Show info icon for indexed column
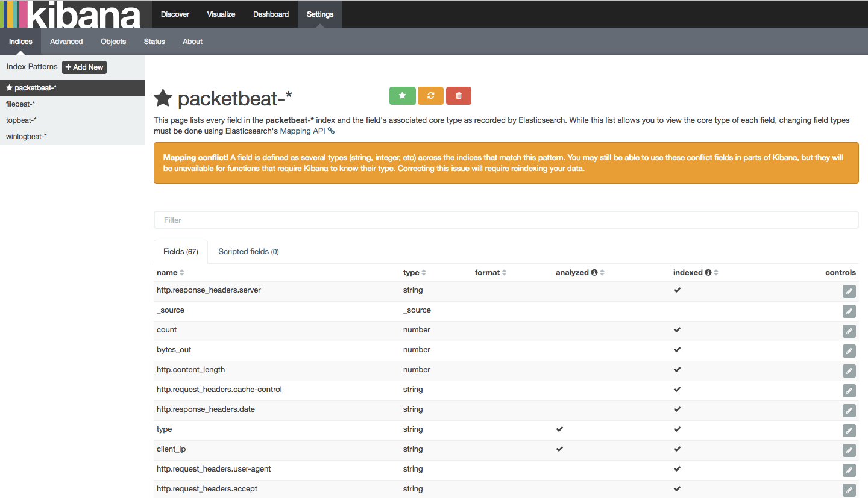Image resolution: width=868 pixels, height=498 pixels. (708, 273)
